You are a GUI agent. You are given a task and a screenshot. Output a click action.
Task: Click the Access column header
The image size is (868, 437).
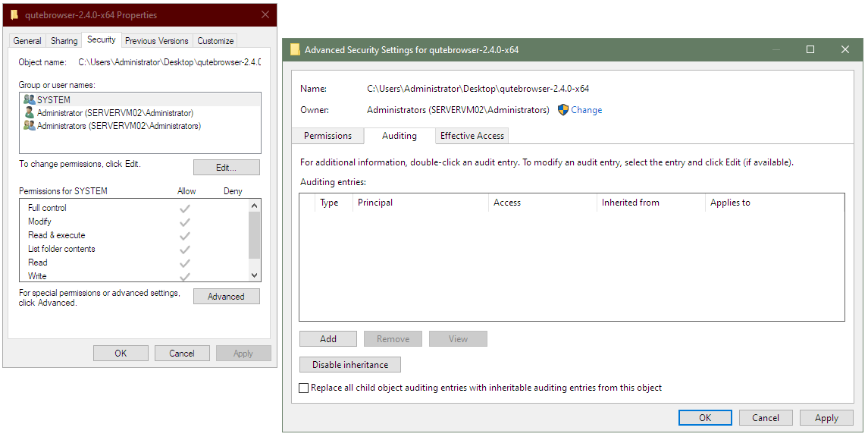coord(543,203)
